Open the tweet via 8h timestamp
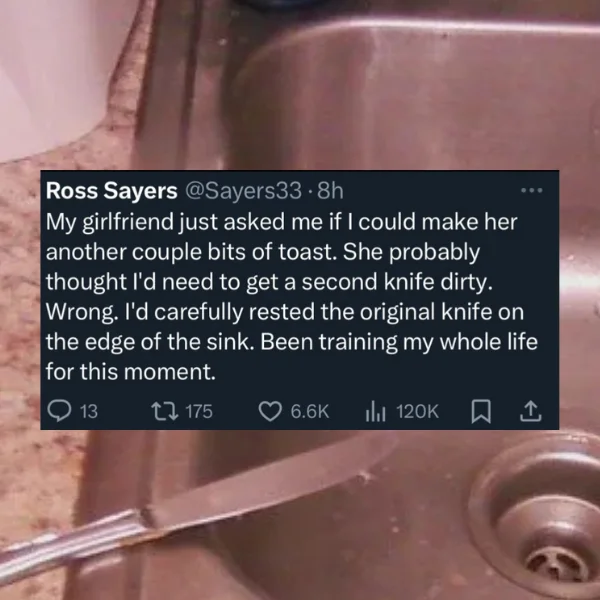Image resolution: width=600 pixels, height=600 pixels. (x=330, y=191)
